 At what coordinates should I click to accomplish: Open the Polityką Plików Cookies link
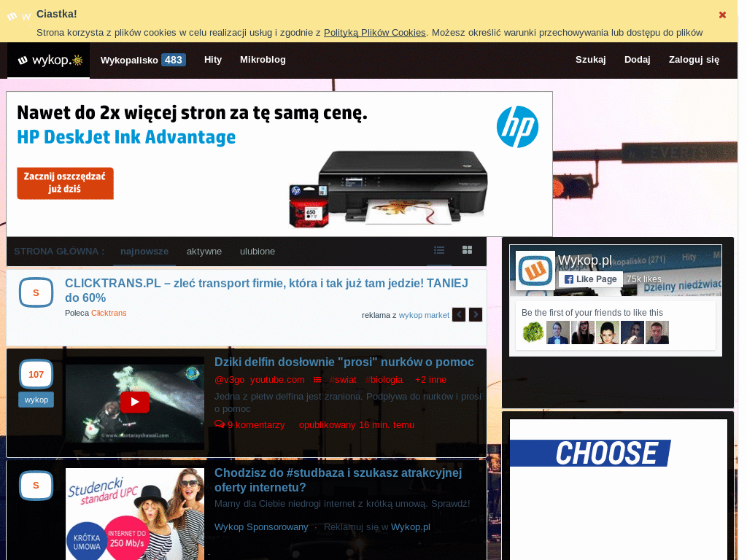[x=374, y=32]
